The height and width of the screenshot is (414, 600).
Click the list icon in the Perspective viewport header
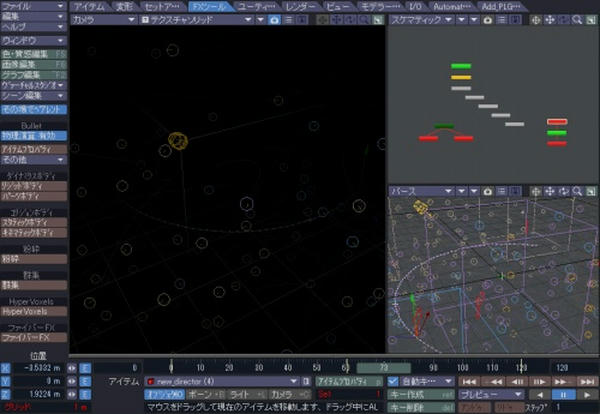[x=502, y=191]
